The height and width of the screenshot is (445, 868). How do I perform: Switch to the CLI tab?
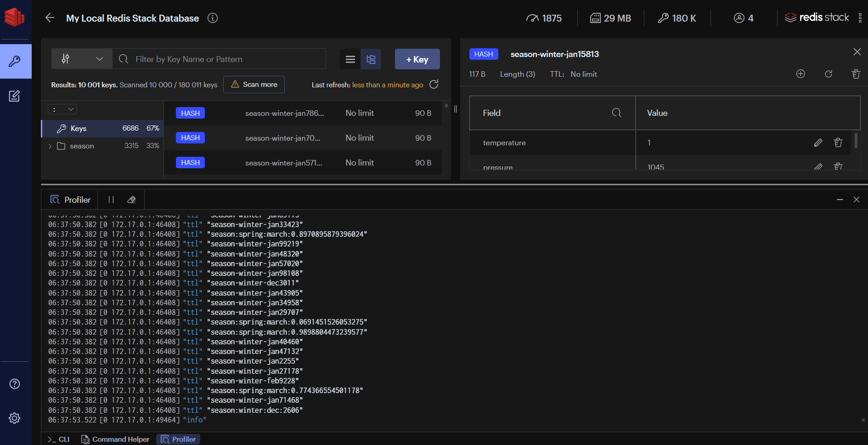pos(58,439)
